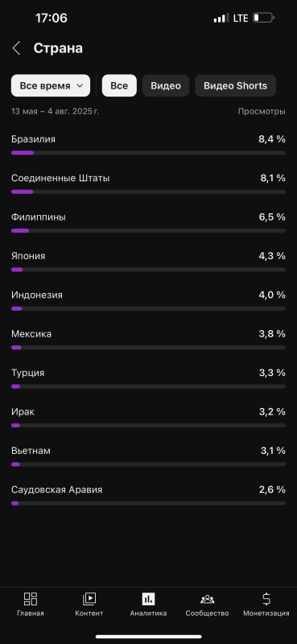297x644 pixels.
Task: Expand the Все время period dropdown
Action: (x=51, y=85)
